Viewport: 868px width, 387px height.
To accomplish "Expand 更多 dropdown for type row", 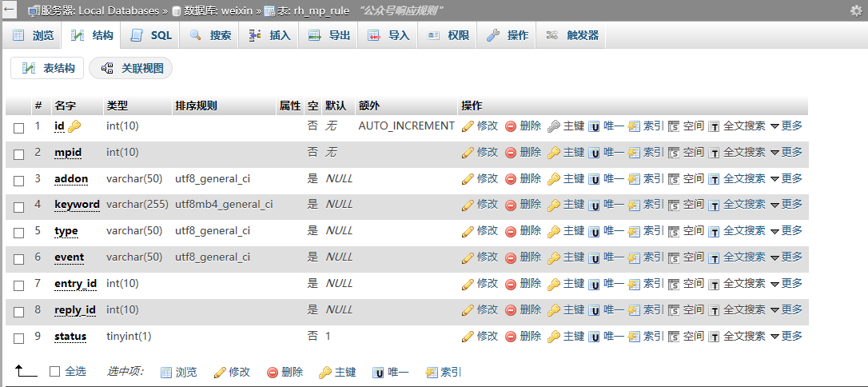I will 786,231.
